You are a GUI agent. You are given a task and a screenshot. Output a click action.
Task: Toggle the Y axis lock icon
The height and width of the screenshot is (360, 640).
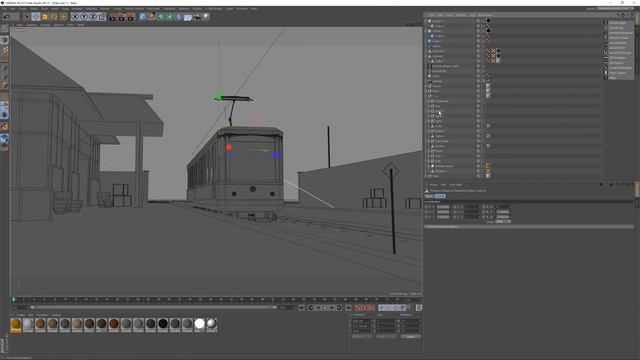click(x=84, y=17)
